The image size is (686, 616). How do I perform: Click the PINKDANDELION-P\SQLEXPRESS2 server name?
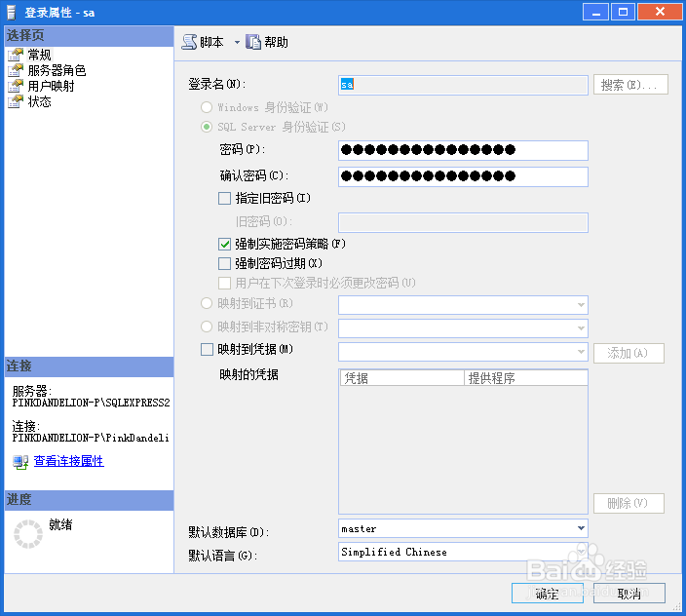[x=91, y=403]
